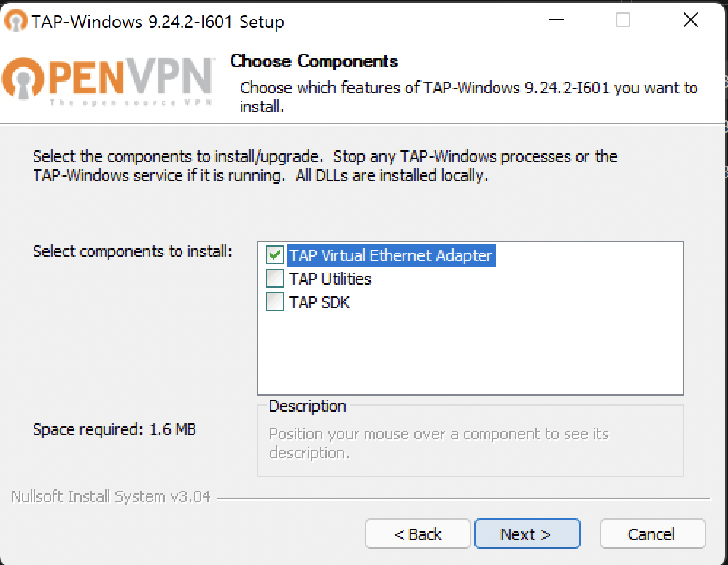The image size is (728, 565).
Task: Click the Description group box text
Action: 438,443
